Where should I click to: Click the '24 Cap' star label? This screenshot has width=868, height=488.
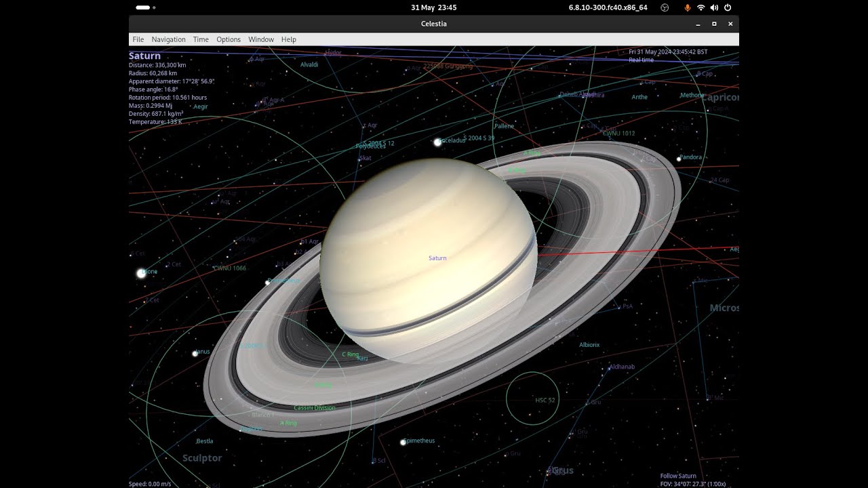coord(719,180)
